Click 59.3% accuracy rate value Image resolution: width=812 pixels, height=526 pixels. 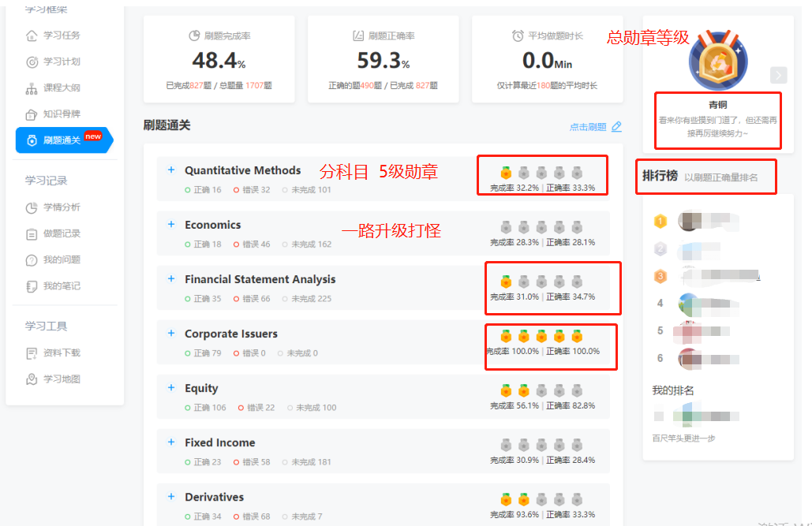point(384,61)
